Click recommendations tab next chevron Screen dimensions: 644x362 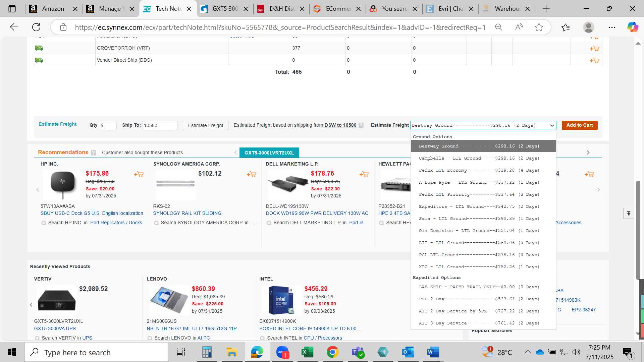click(x=588, y=153)
